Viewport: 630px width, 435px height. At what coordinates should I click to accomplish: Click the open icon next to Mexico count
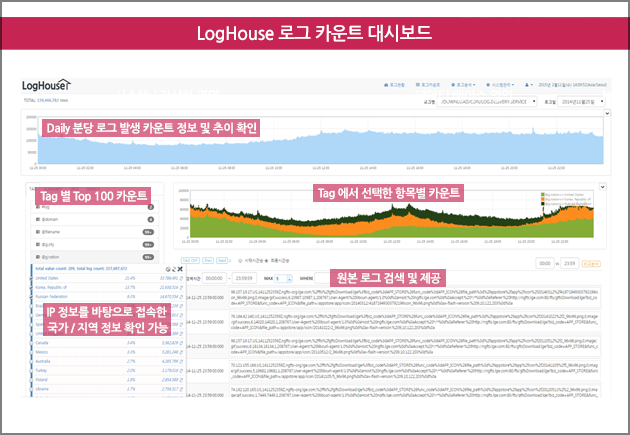(x=181, y=352)
